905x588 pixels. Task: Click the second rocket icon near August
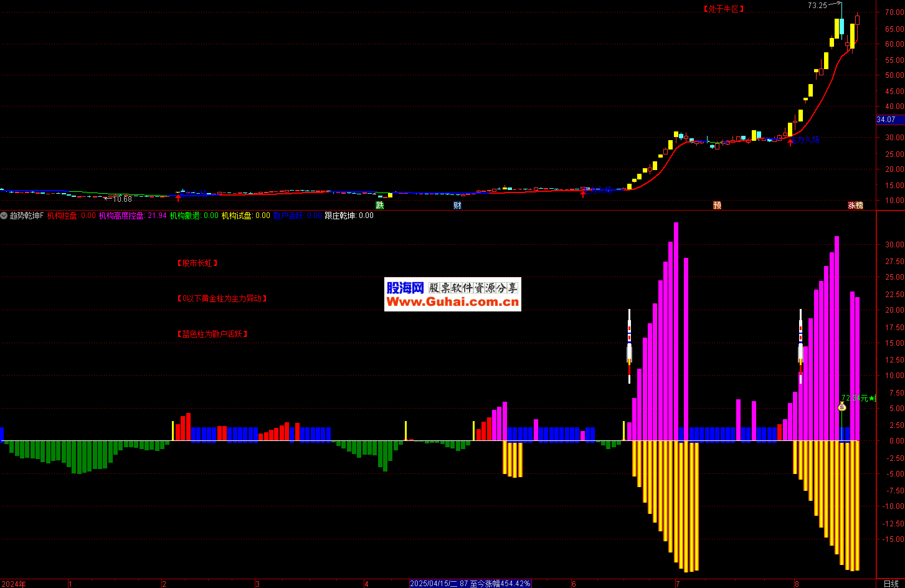800,346
